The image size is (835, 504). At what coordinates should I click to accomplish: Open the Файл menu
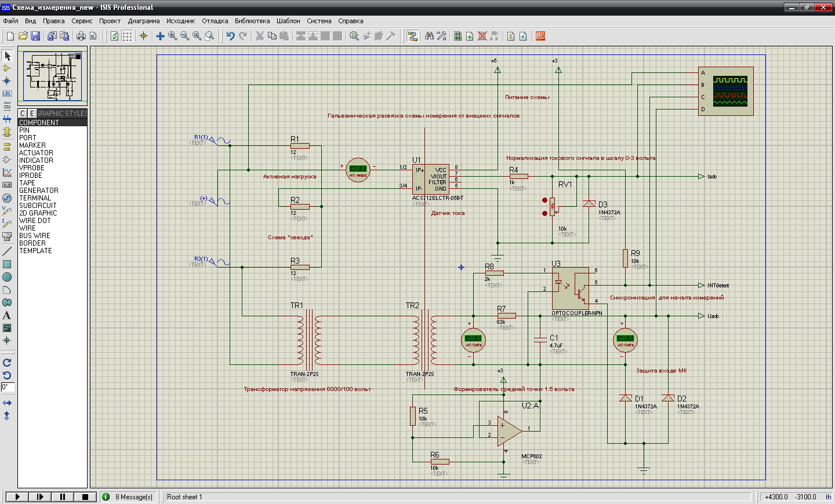(10, 21)
